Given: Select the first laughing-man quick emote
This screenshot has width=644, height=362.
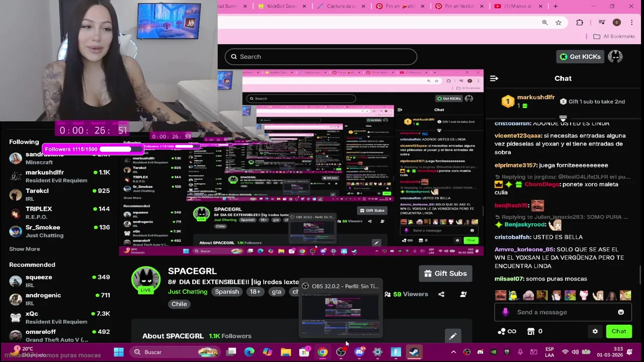Looking at the screenshot, I should [x=500, y=295].
